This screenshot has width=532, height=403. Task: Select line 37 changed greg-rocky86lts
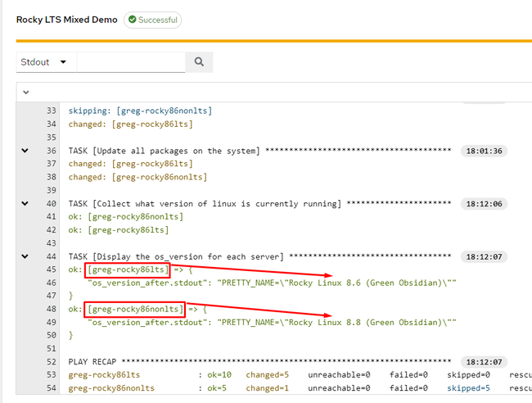(x=131, y=164)
